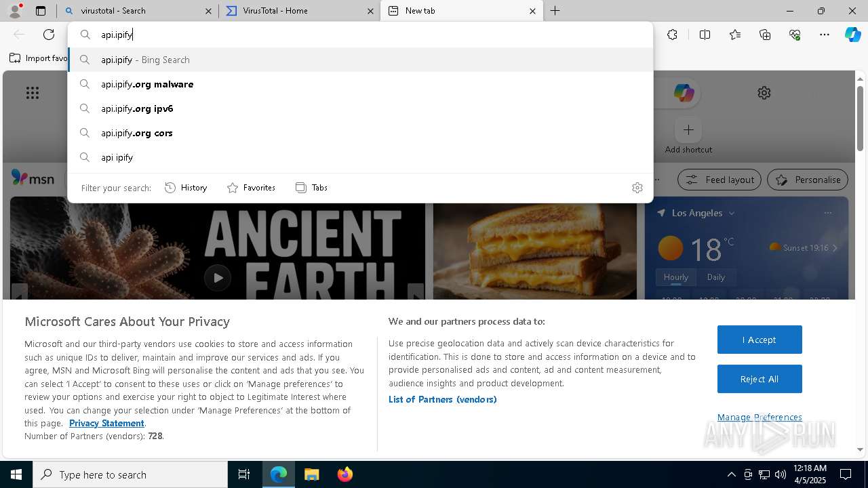The image size is (868, 488).
Task: Close the virustotal - Search tab
Action: pos(208,11)
